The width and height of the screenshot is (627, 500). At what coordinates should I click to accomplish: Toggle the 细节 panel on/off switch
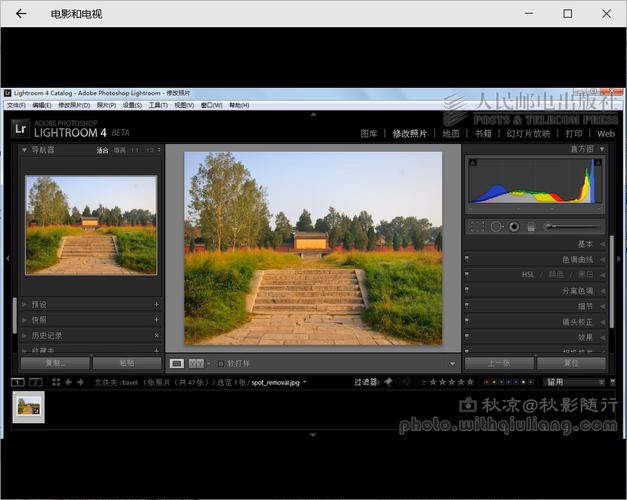coord(467,306)
